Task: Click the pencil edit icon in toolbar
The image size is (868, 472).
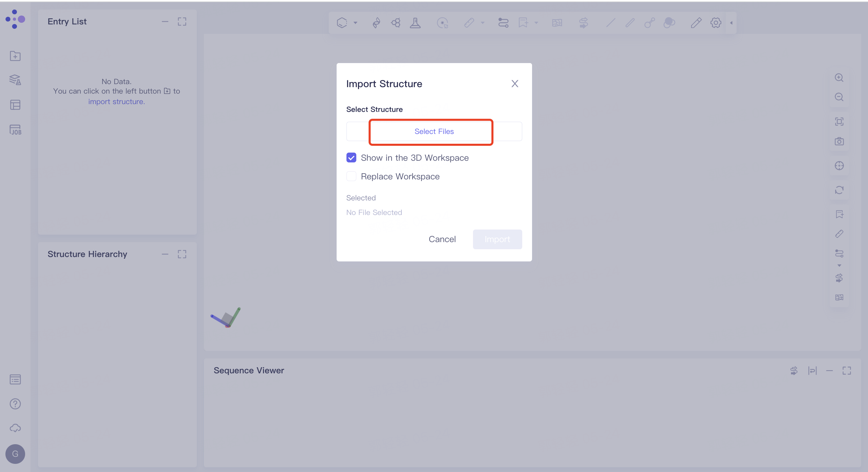Action: click(696, 23)
